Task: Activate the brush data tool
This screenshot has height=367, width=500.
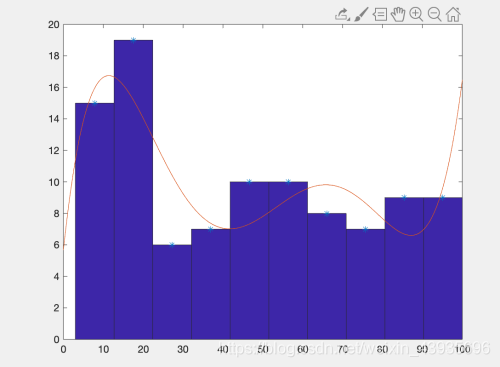Action: [361, 14]
